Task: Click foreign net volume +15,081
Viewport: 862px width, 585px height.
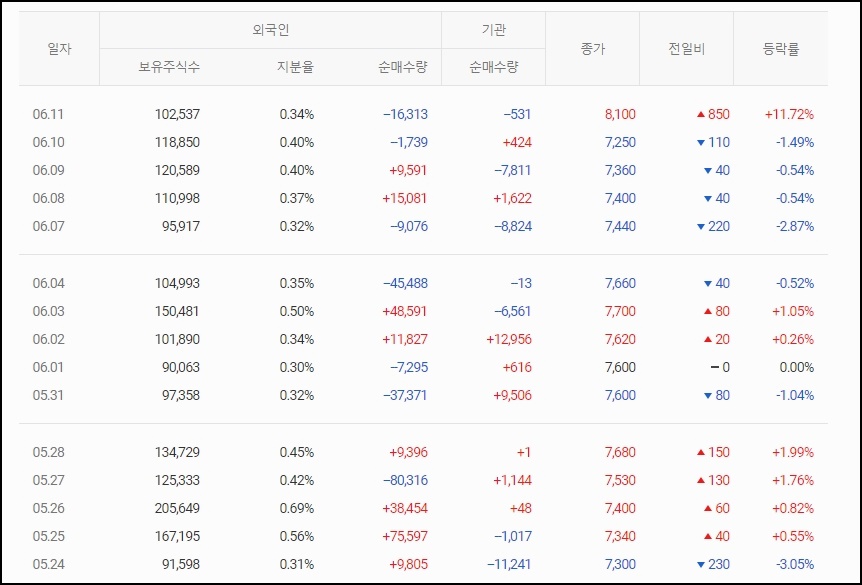Action: (x=405, y=198)
